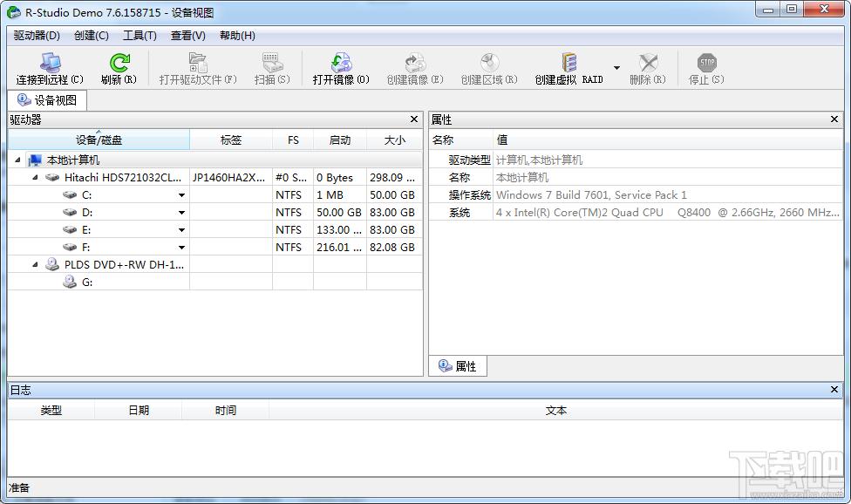Close the 属性 panel
The image size is (851, 504).
834,119
